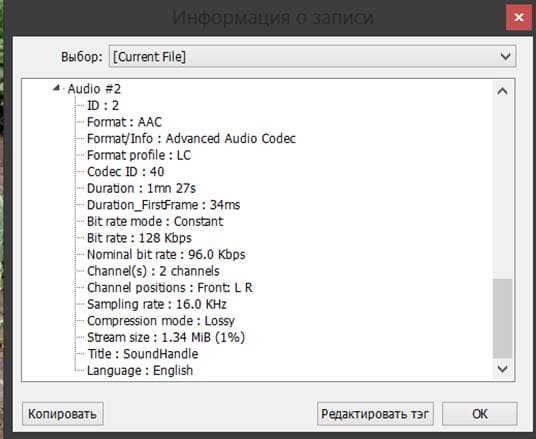Image resolution: width=536 pixels, height=439 pixels.
Task: Open the Выбор [Current File] dropdown
Action: coord(312,56)
